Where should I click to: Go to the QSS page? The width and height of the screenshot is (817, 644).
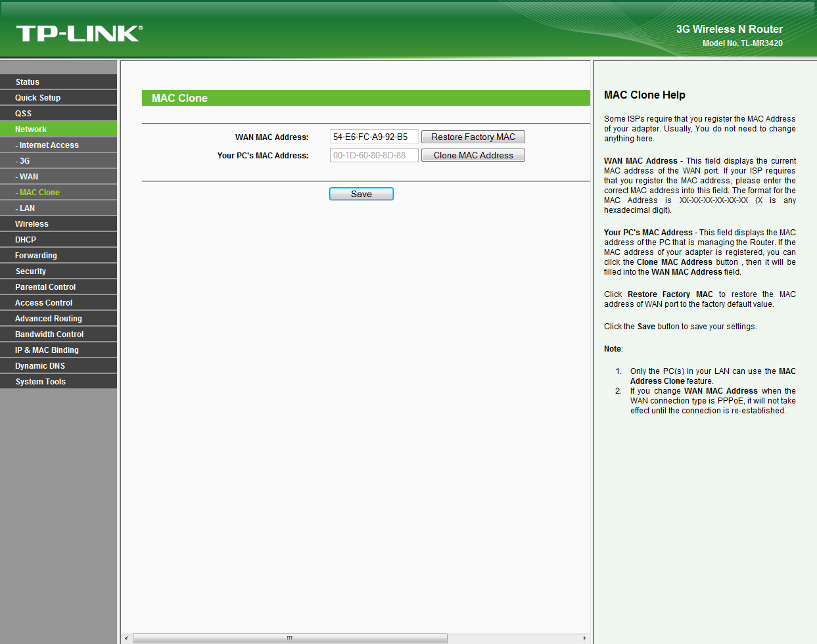point(24,114)
